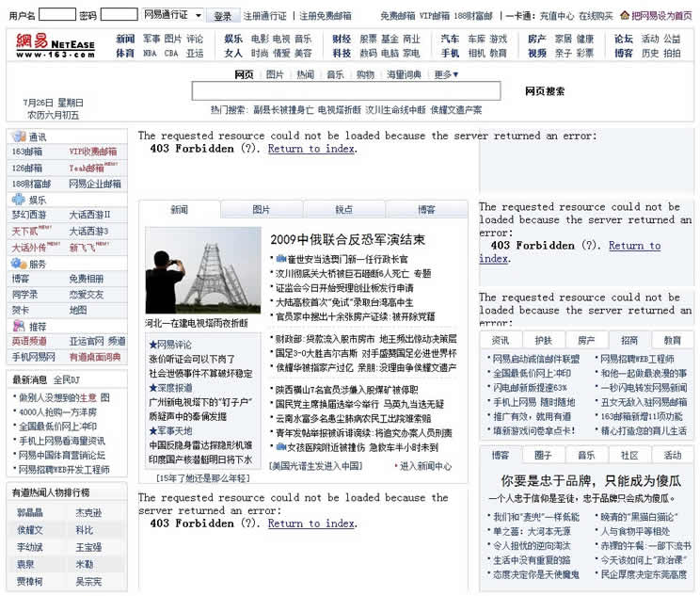
Task: Open the 体育 channel in top navigation
Action: click(x=125, y=53)
